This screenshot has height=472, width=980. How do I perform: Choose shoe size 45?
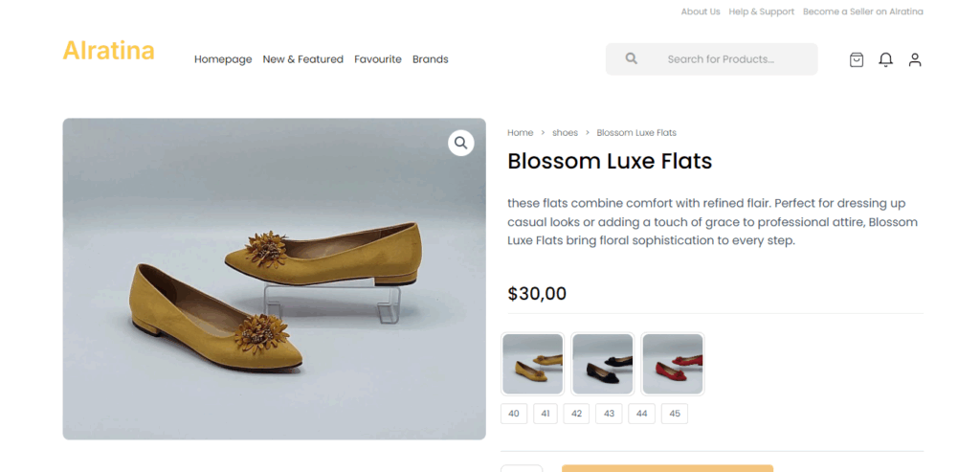(x=675, y=414)
